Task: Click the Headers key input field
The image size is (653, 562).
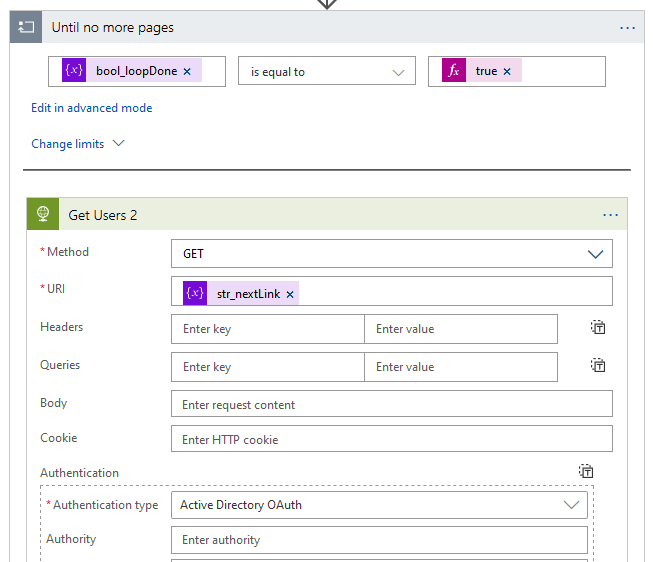Action: 267,329
